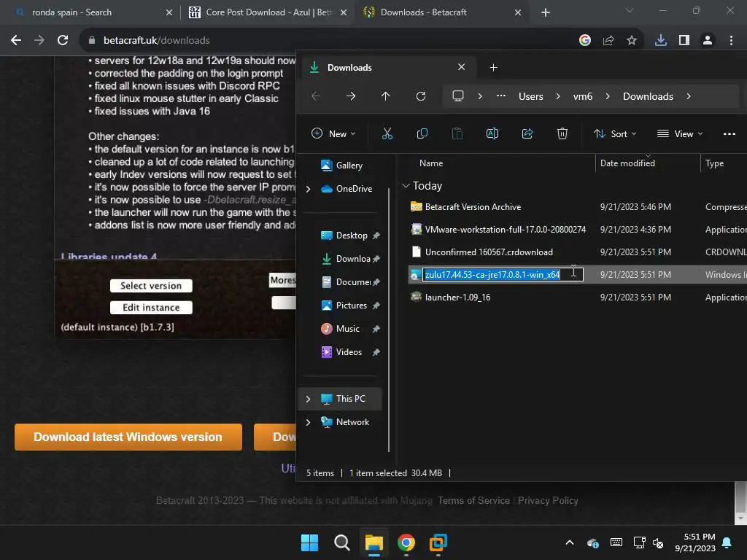This screenshot has width=747, height=560.
Task: Open Windows Start menu
Action: 309,542
